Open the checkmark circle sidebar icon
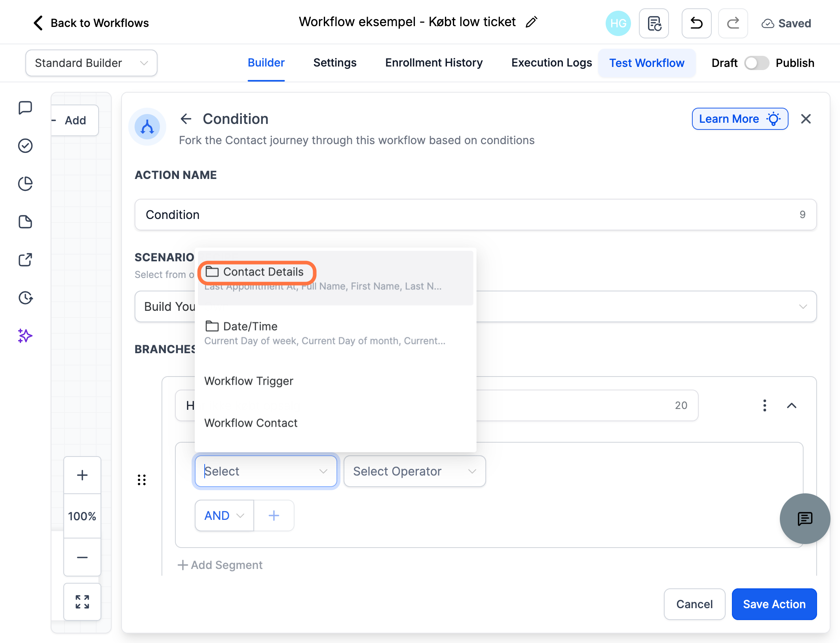 pos(25,146)
